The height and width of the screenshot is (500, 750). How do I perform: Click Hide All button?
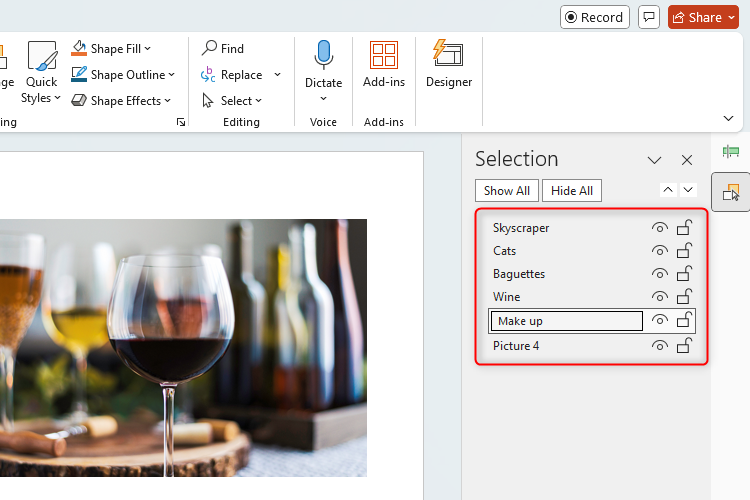[x=572, y=190]
